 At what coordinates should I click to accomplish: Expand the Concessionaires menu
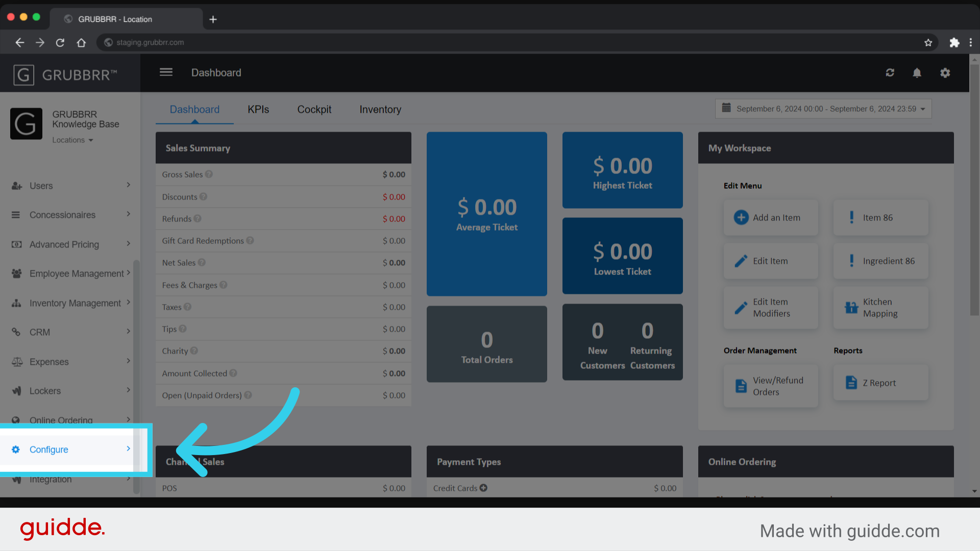pos(70,215)
